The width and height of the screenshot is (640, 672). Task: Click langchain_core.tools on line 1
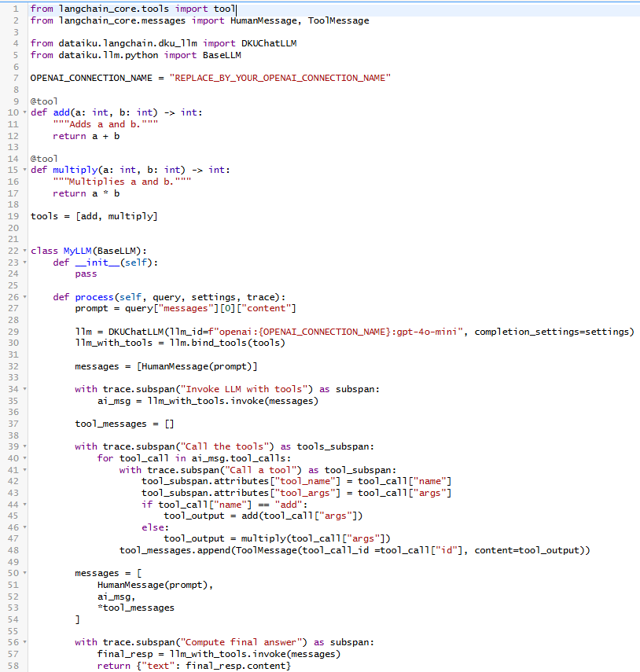(113, 9)
